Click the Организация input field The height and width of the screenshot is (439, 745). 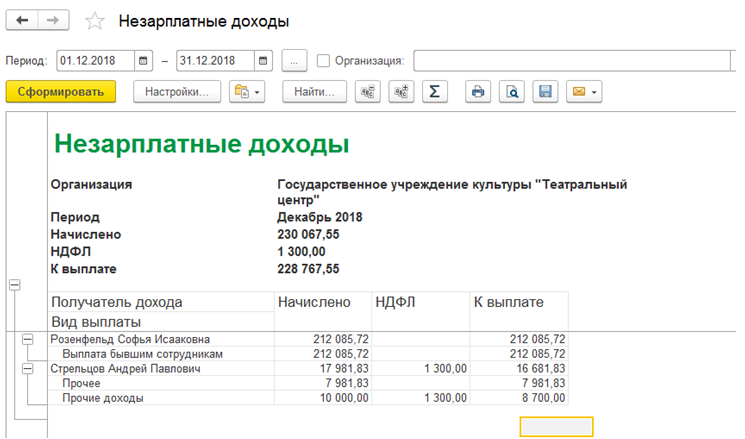point(574,61)
